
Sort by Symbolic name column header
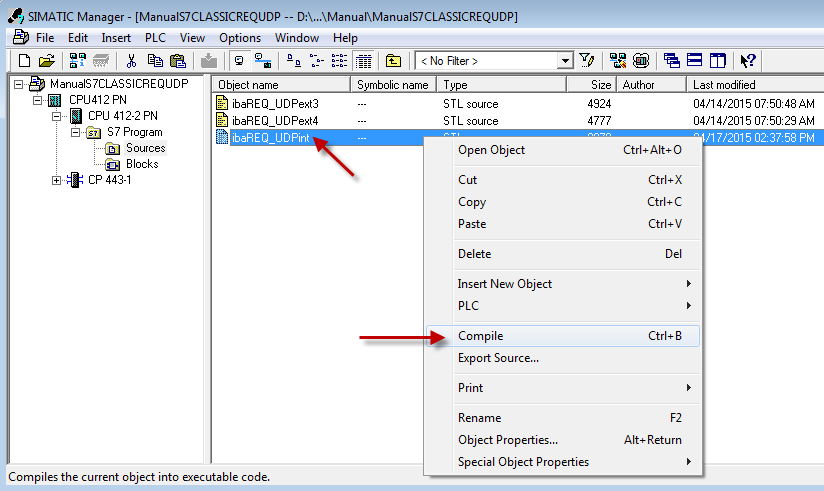click(x=393, y=85)
